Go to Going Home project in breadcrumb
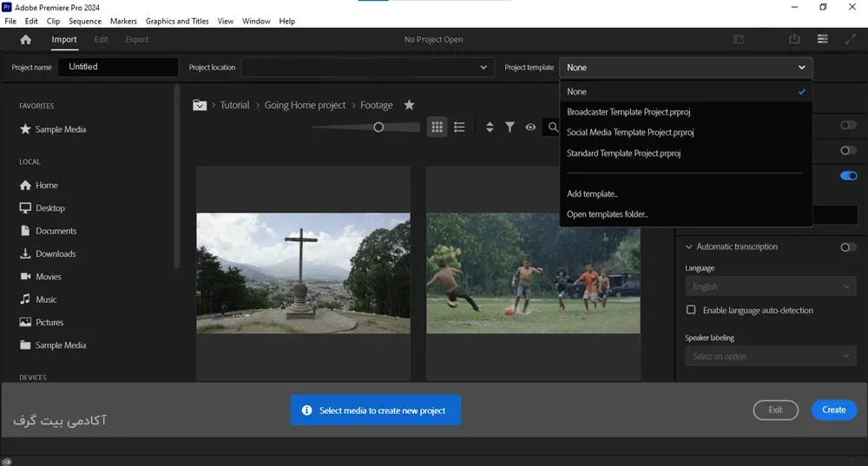The image size is (868, 466). tap(305, 105)
